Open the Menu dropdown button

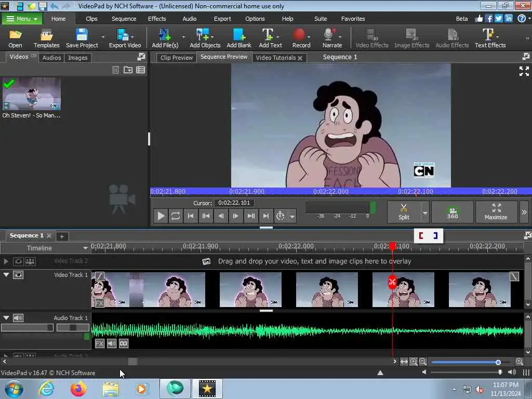[x=22, y=19]
